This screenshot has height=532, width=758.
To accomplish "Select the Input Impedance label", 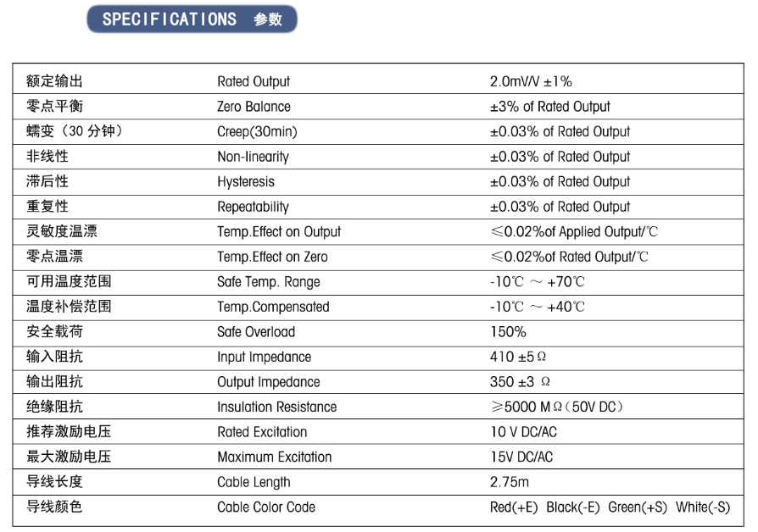I will 264,357.
